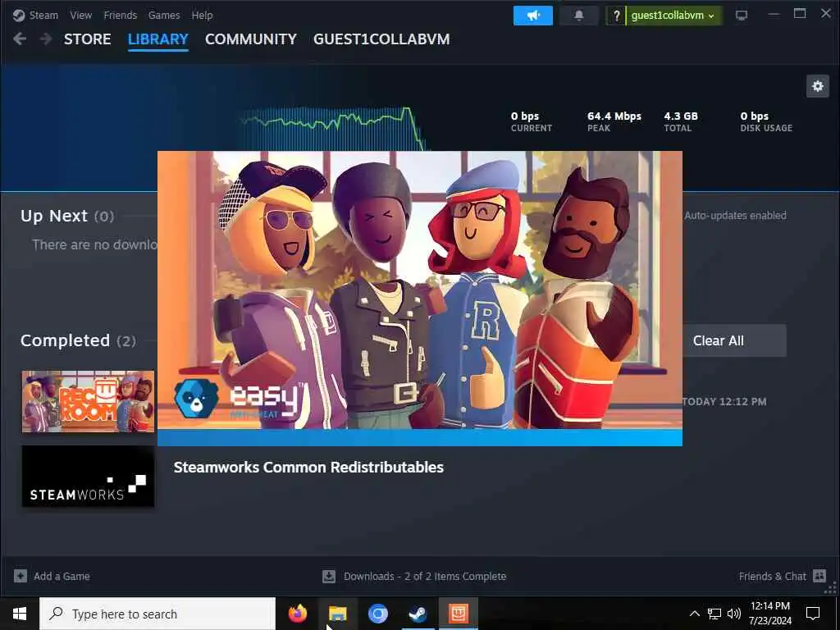Open the Friends menu
Image resolution: width=840 pixels, height=630 pixels.
(120, 15)
